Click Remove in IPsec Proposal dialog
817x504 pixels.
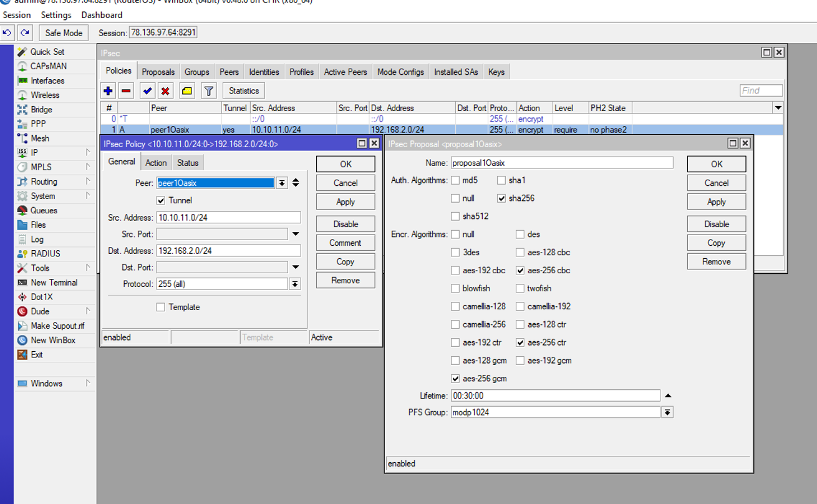point(717,261)
